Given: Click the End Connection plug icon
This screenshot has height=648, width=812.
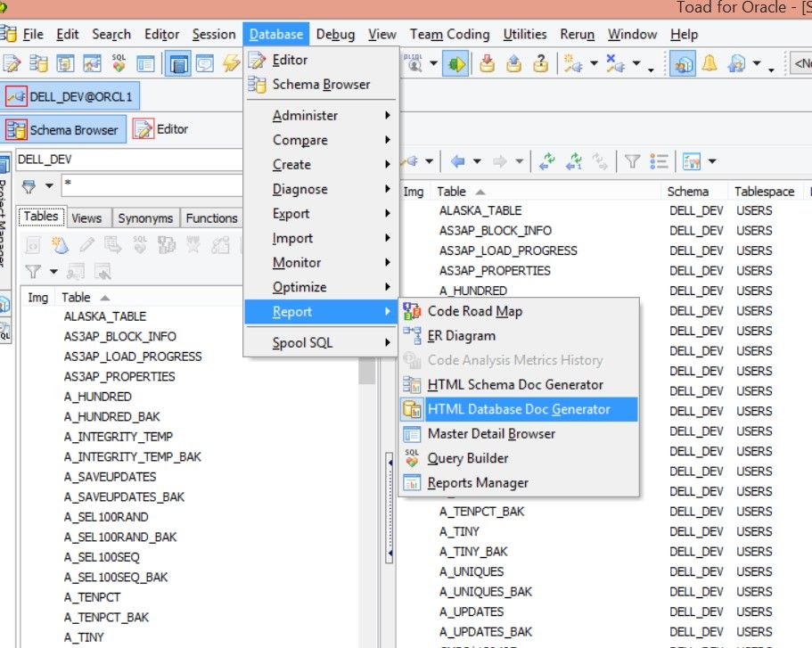Looking at the screenshot, I should coord(615,63).
